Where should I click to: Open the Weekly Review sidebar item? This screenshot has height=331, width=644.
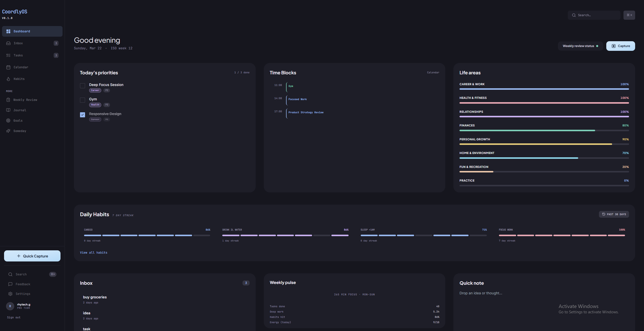tap(25, 100)
